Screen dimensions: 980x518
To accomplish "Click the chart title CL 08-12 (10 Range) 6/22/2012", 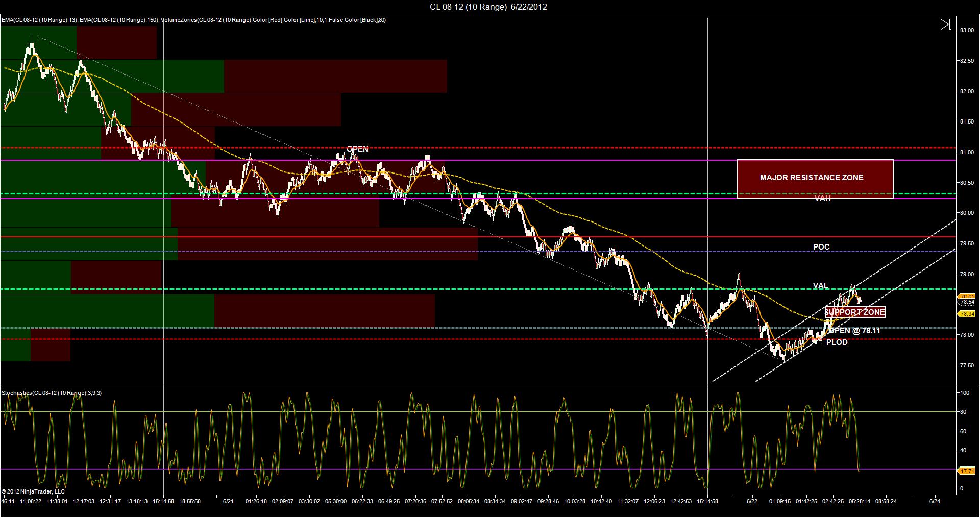I will (489, 7).
